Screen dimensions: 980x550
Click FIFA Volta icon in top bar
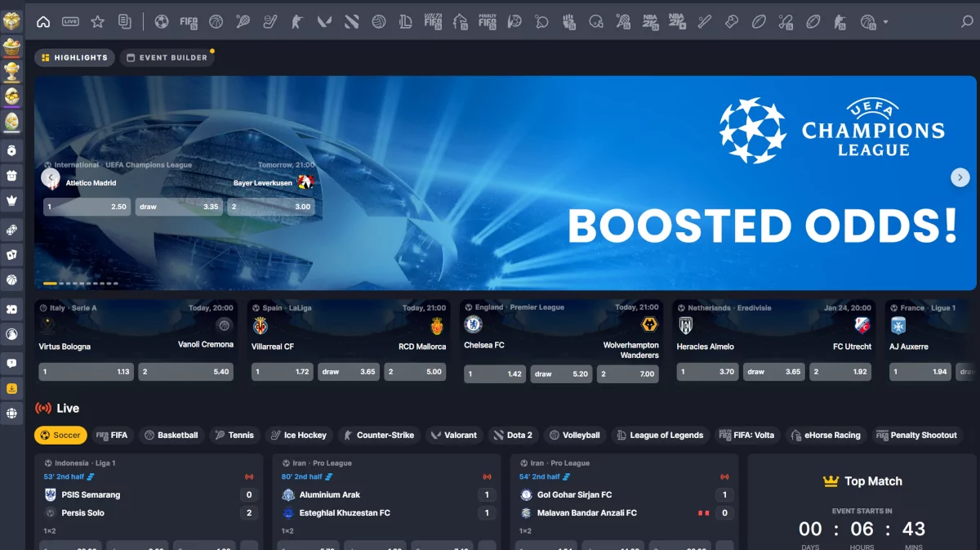(433, 22)
